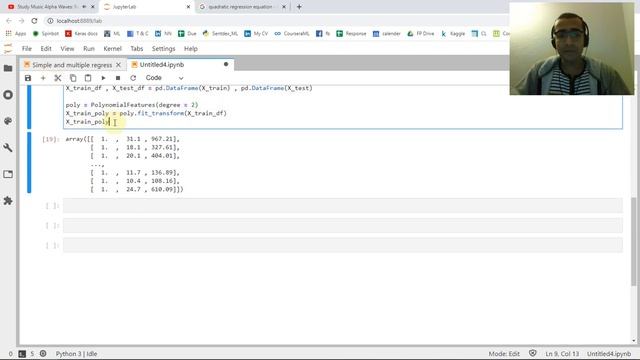Open the Help menu

[191, 49]
